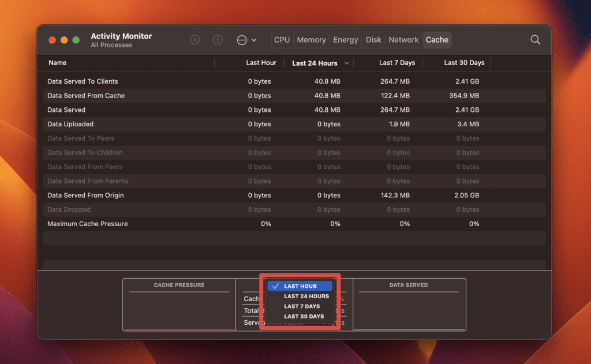Sort by the Last Hour column
Image resolution: width=591 pixels, height=364 pixels.
[x=261, y=62]
